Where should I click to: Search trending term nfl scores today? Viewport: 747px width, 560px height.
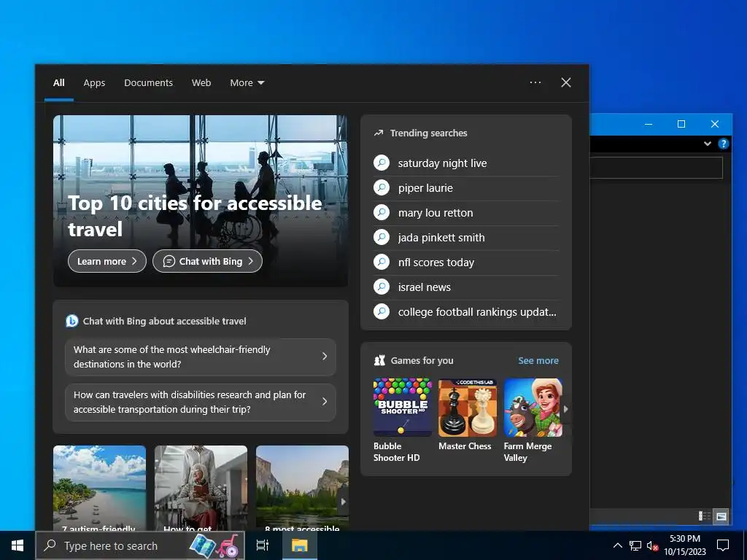(x=436, y=262)
